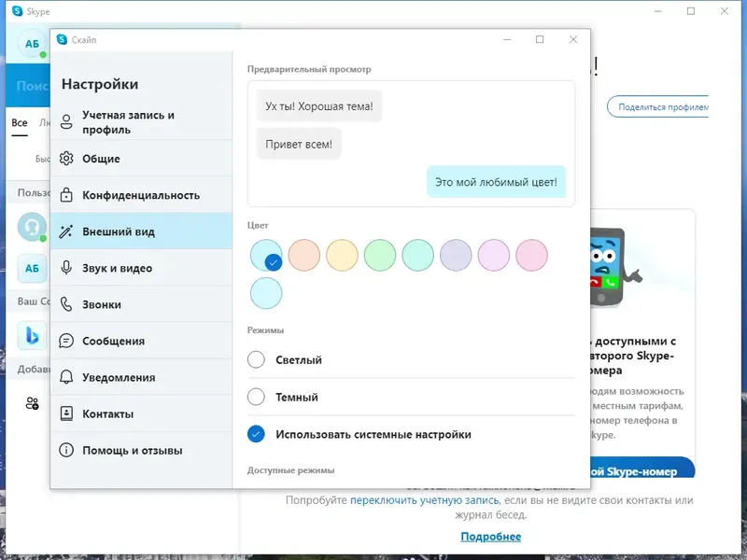The height and width of the screenshot is (560, 747).
Task: Open Звук и видео using the microphone icon
Action: coord(65,267)
